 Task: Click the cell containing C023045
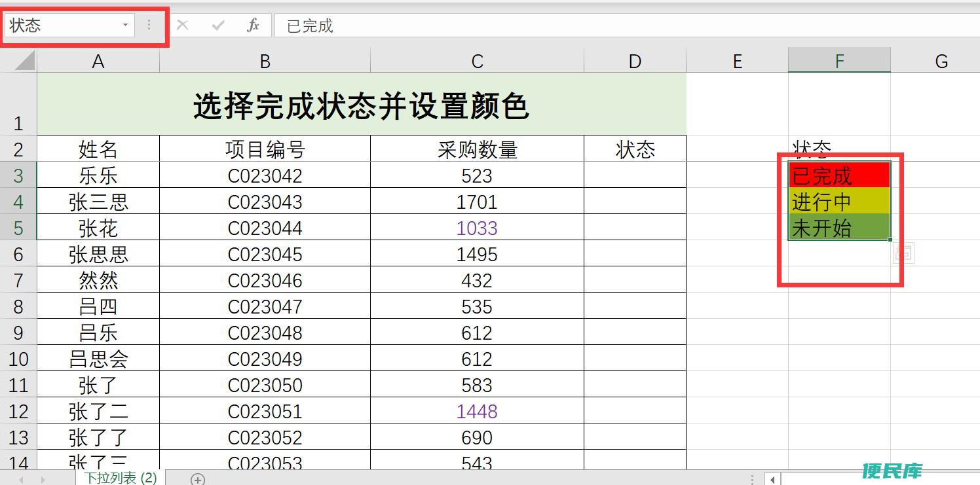265,253
